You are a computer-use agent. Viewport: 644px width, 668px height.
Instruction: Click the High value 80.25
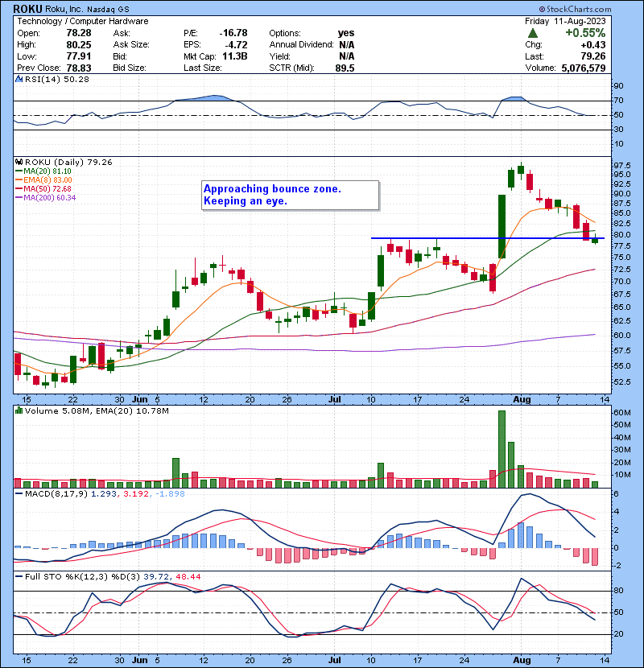point(79,45)
